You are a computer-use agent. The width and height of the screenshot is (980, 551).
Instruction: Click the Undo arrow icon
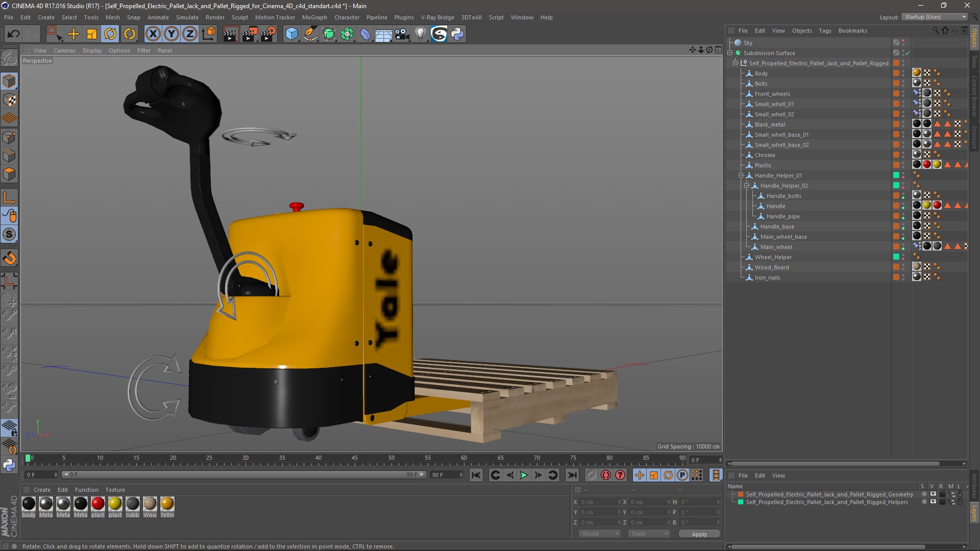coord(13,34)
